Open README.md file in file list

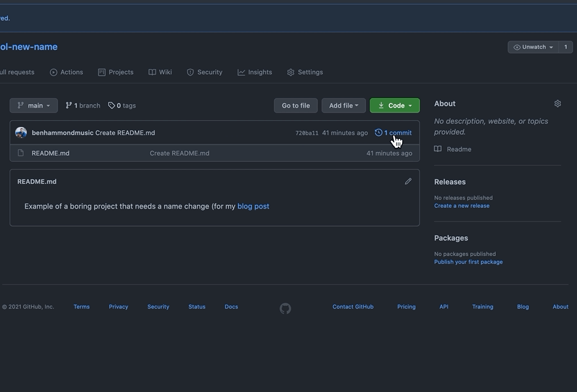pos(50,153)
